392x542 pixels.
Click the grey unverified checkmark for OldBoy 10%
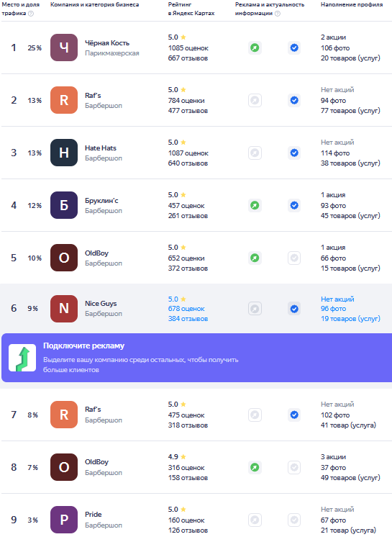[x=294, y=258]
